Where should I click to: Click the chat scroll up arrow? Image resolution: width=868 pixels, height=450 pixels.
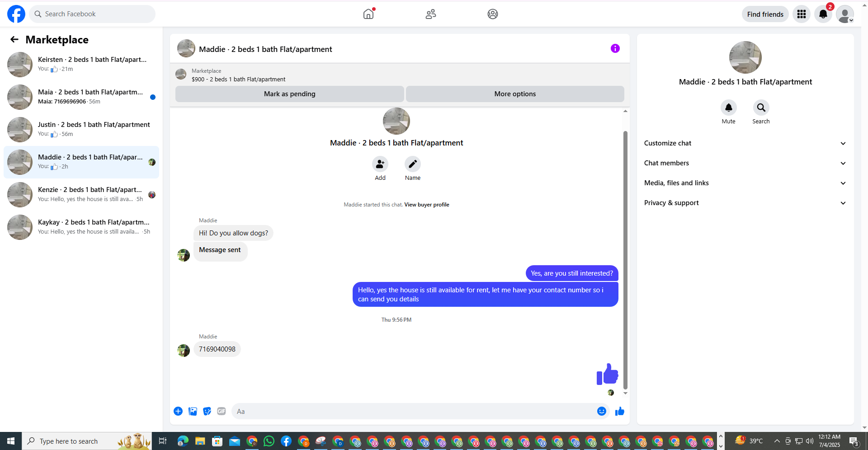coord(626,111)
